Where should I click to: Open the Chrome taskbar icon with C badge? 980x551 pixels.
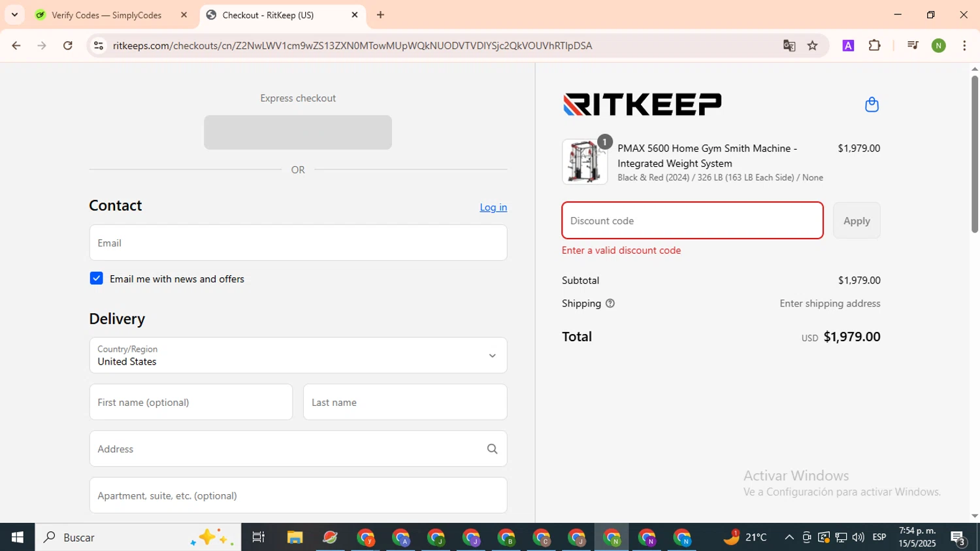point(542,537)
